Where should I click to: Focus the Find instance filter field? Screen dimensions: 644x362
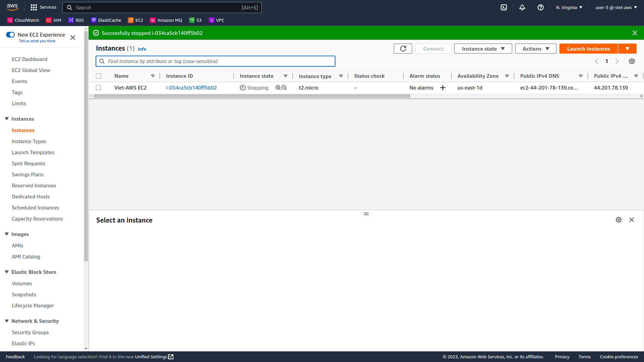(x=215, y=61)
